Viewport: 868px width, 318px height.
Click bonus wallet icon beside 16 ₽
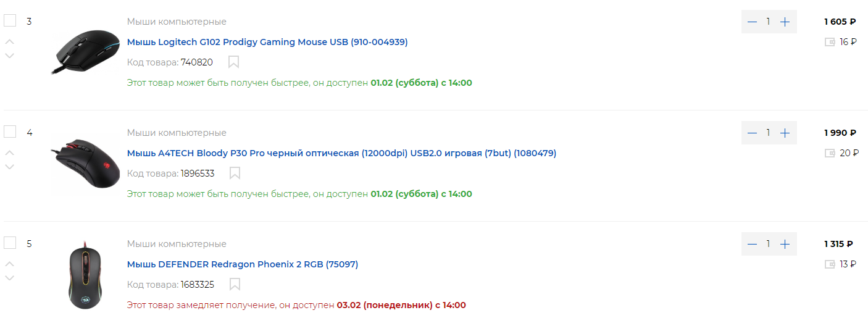pyautogui.click(x=830, y=42)
